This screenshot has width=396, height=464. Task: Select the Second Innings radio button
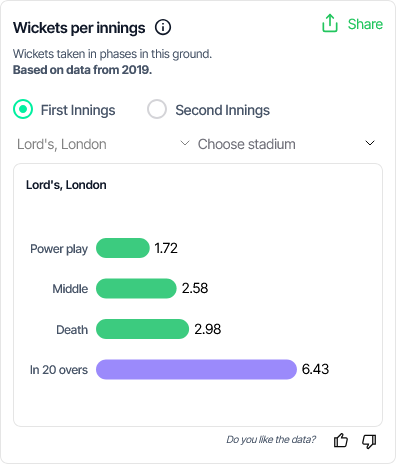point(157,109)
